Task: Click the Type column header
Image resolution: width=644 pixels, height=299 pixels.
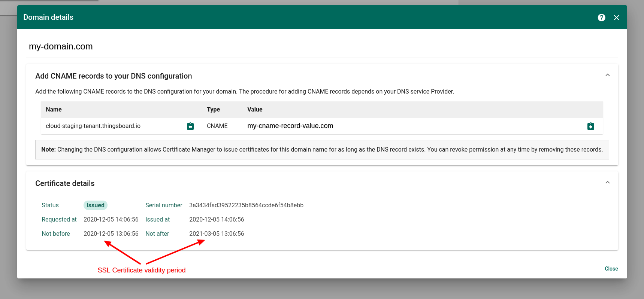Action: 213,110
